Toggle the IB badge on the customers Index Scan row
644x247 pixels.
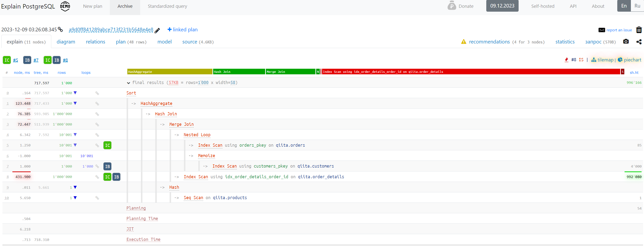[x=107, y=166]
